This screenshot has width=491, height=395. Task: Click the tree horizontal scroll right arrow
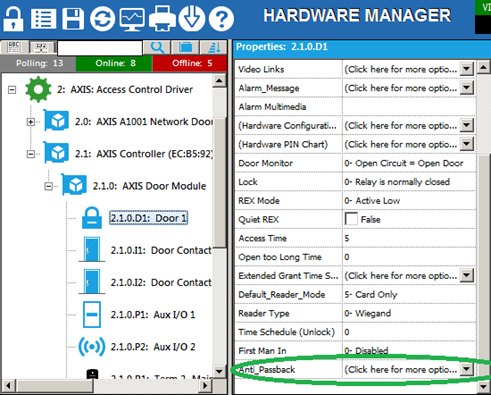click(x=206, y=386)
